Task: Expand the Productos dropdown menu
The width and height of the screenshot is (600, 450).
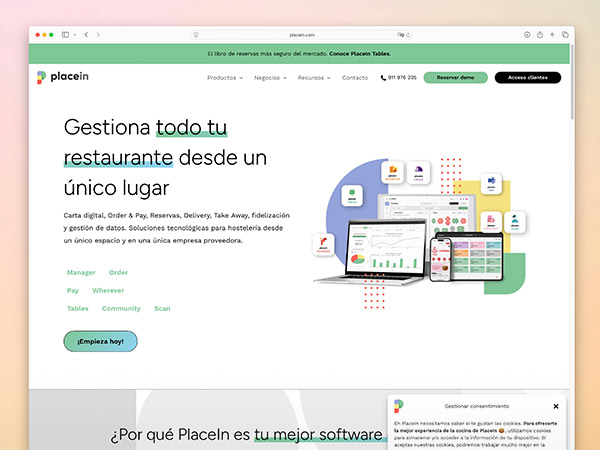Action: click(225, 78)
